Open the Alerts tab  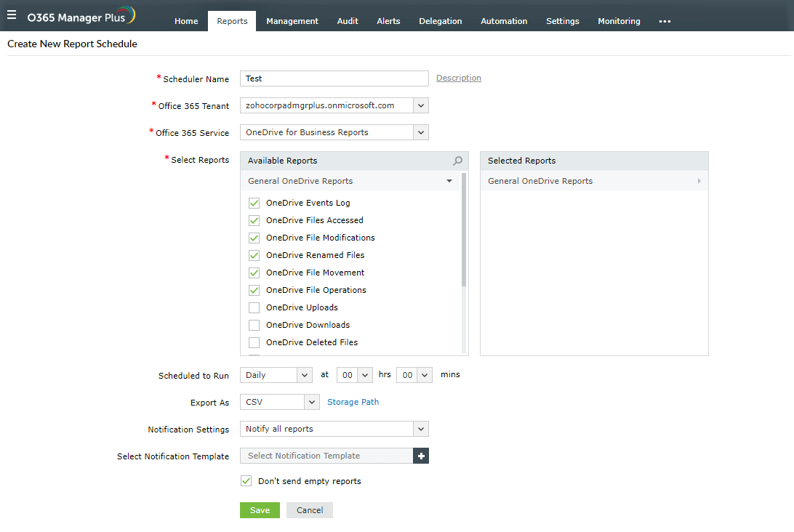click(x=388, y=21)
